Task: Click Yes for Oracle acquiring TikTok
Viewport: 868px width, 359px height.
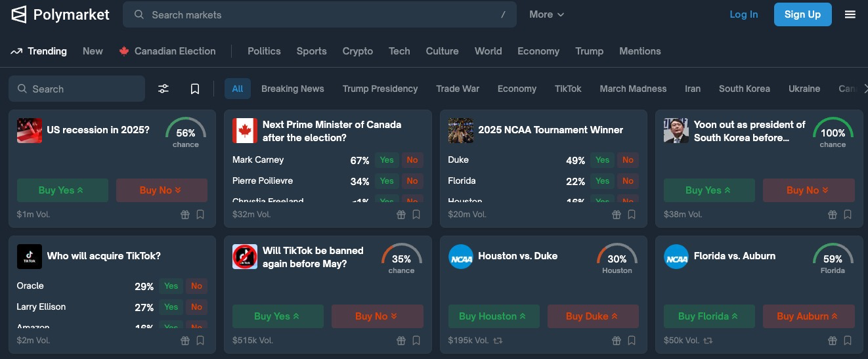Action: pyautogui.click(x=171, y=286)
